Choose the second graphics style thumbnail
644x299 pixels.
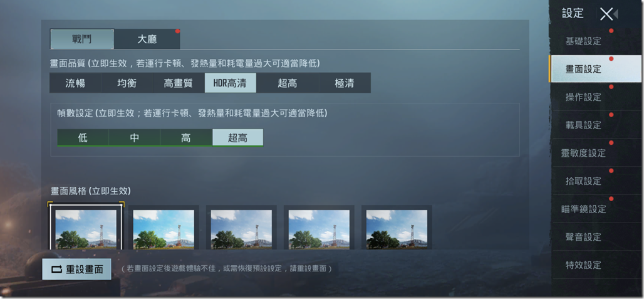click(164, 228)
